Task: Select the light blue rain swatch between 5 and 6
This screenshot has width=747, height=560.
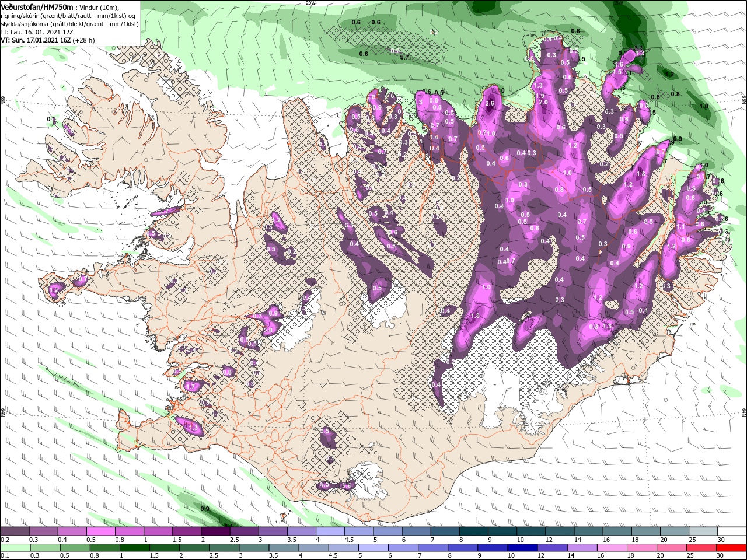Action: pyautogui.click(x=373, y=548)
